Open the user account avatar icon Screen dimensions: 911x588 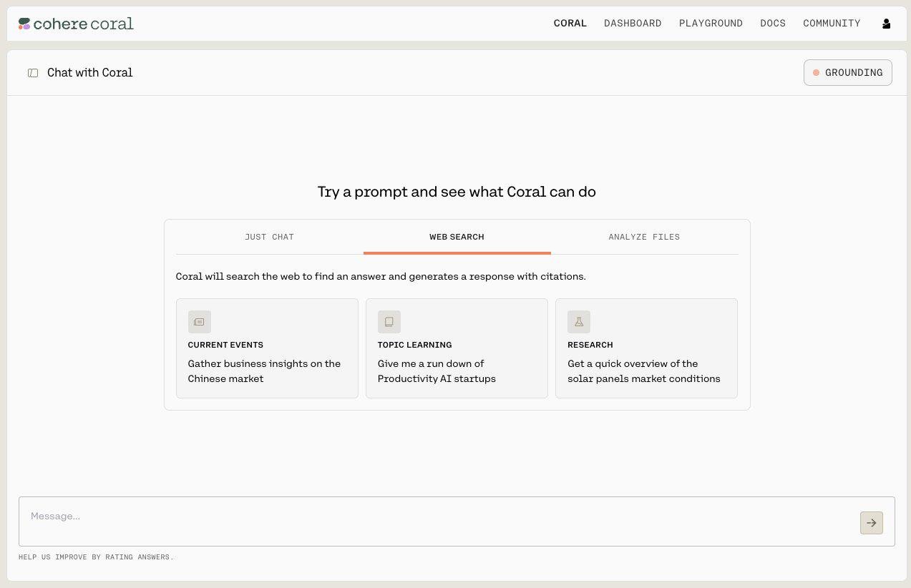coord(886,24)
